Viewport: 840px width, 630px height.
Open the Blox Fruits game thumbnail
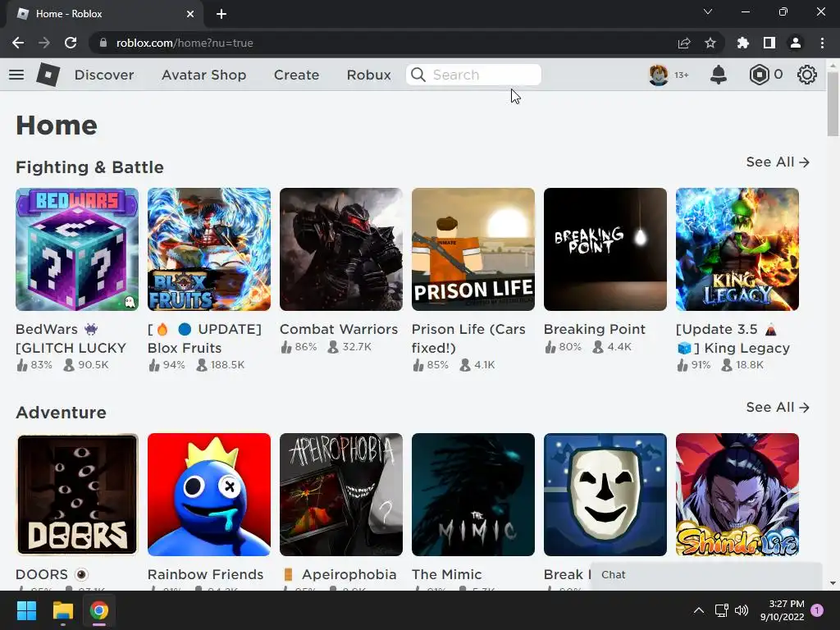[x=209, y=249]
